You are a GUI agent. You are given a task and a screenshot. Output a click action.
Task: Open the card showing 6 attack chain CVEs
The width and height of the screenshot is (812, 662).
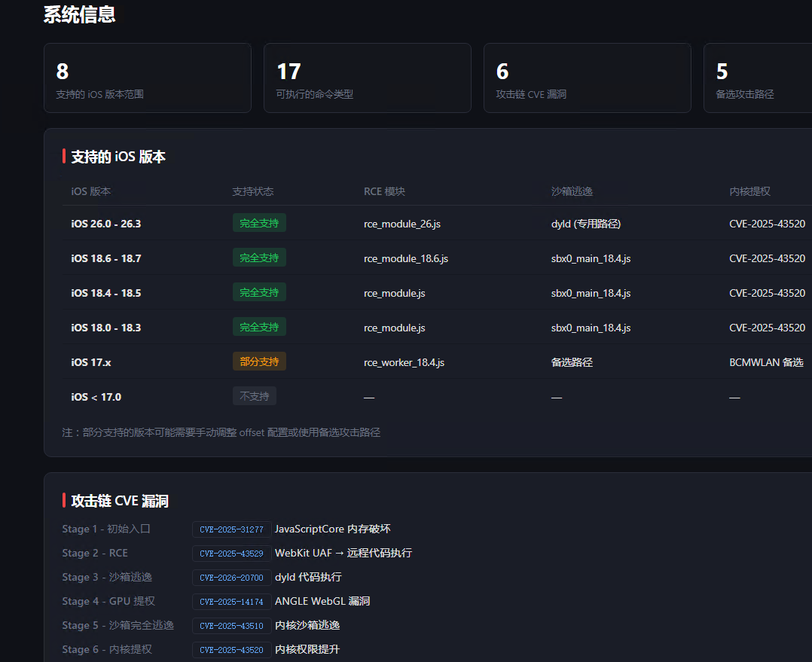[588, 78]
